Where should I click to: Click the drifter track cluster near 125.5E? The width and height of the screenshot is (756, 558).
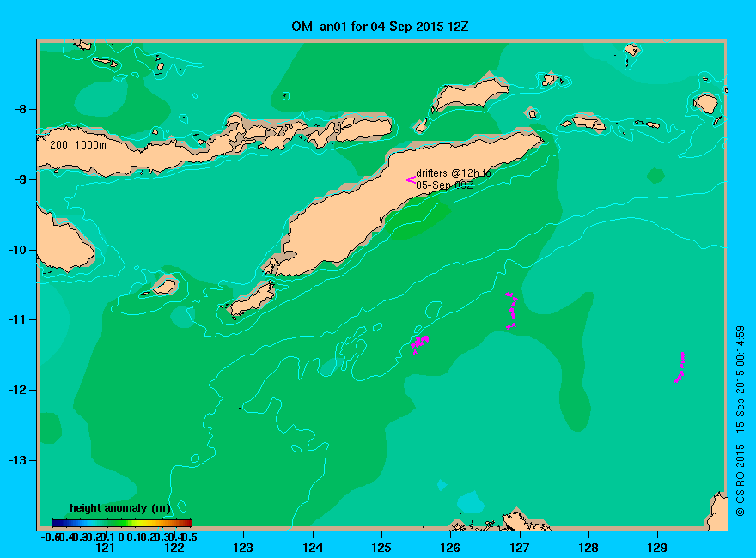419,343
